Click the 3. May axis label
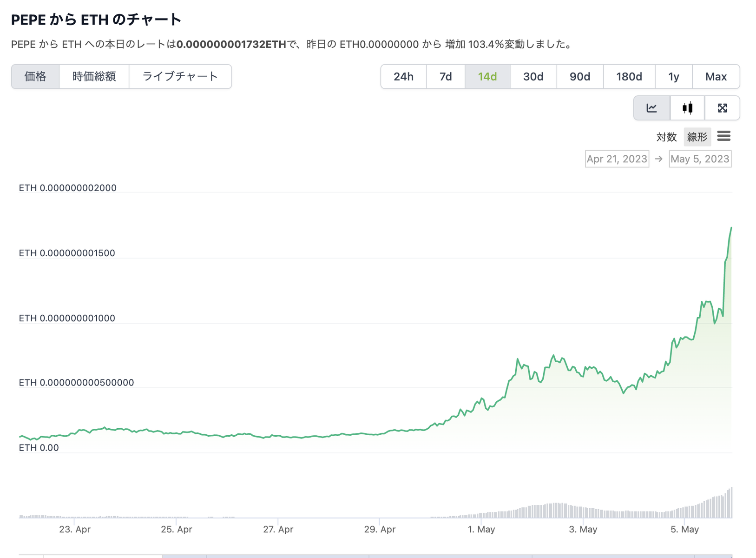The height and width of the screenshot is (558, 756). coord(583,529)
